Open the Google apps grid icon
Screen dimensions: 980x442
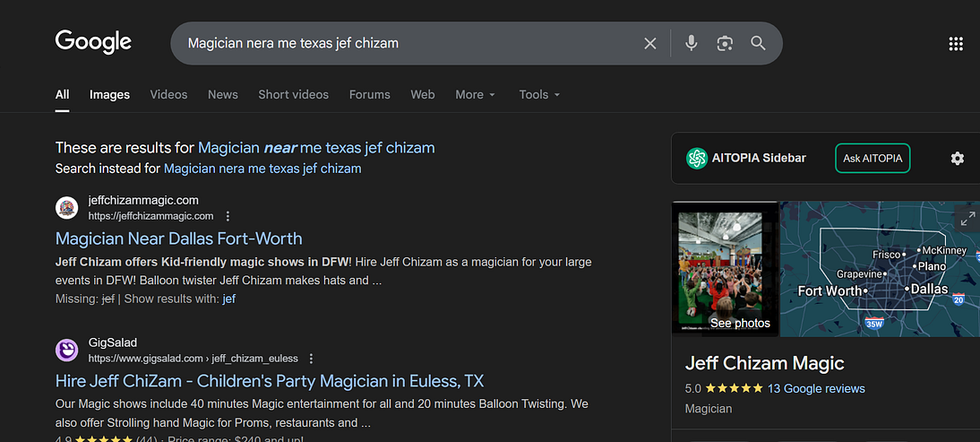(956, 43)
